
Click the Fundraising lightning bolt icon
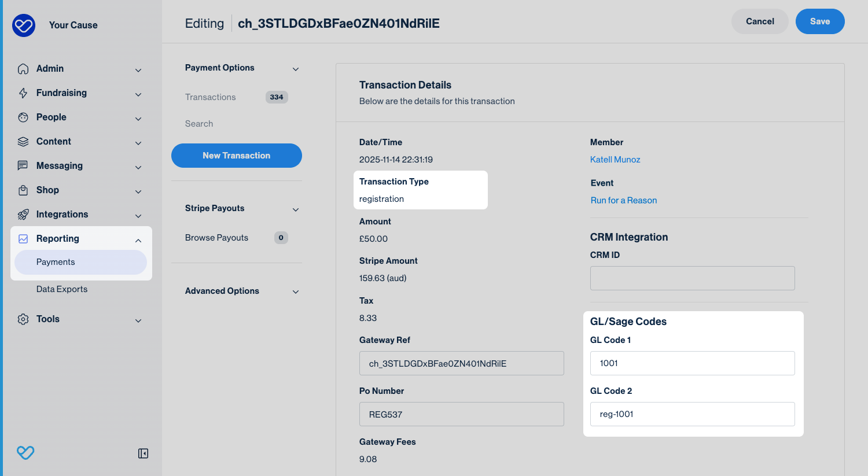click(23, 93)
